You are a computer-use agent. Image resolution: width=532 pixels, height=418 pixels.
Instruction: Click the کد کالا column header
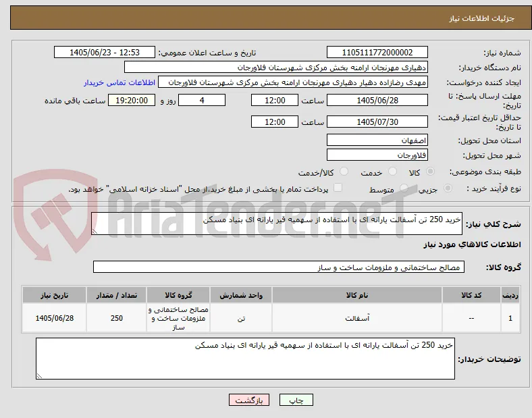pyautogui.click(x=471, y=295)
